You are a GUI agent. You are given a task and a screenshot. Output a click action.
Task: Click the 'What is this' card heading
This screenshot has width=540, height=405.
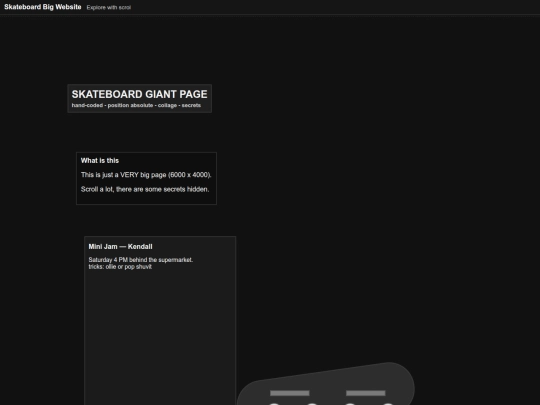[x=100, y=160]
